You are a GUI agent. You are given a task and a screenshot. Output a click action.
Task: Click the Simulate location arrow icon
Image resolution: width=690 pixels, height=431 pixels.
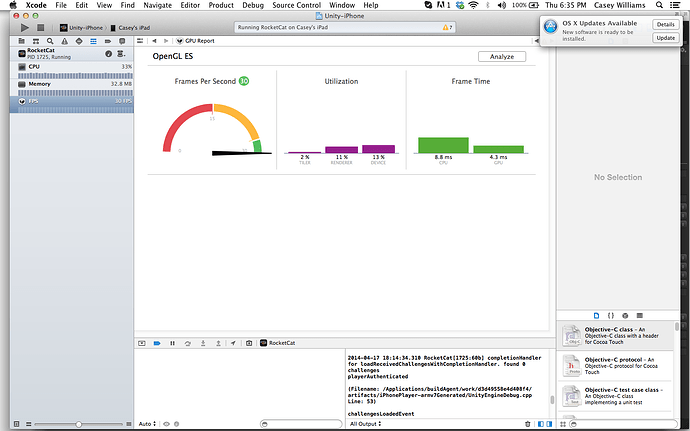[233, 343]
